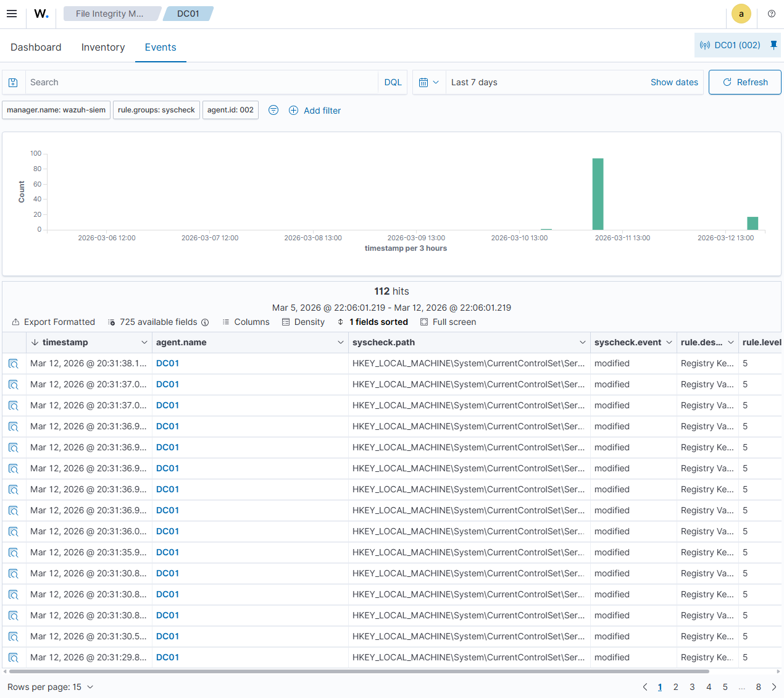
Task: Unpin the DC01 agent pin
Action: click(x=774, y=44)
